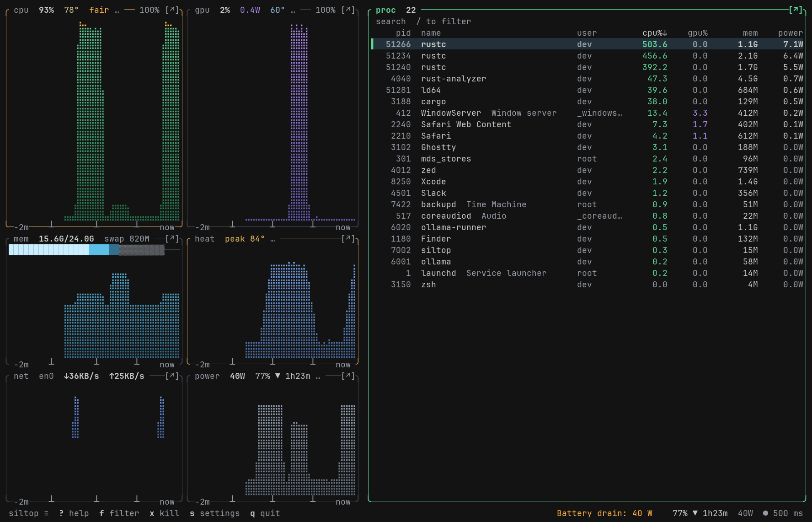Expand the heat panel with its arrow icon

(x=348, y=239)
